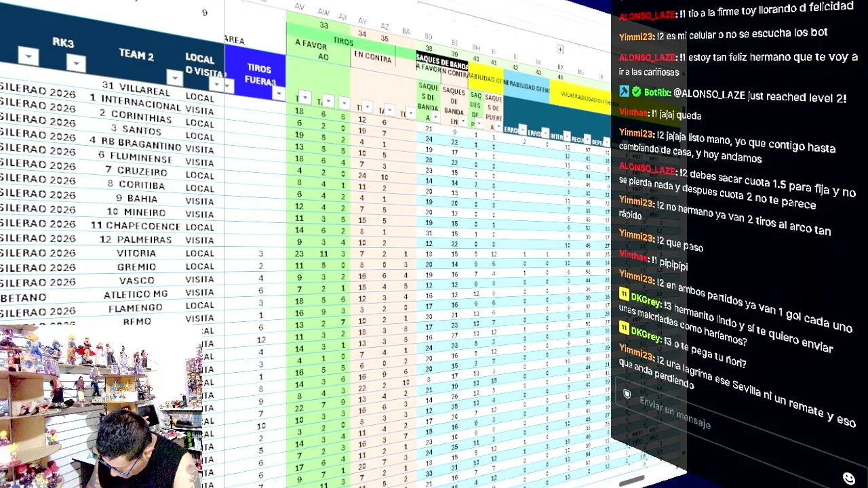This screenshot has height=488, width=868.
Task: Click Yimmi23's name on the 'que paso' message
Action: click(637, 236)
